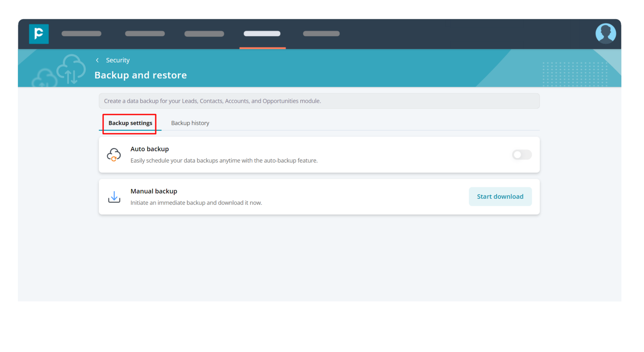Click the Auto backup heading text
This screenshot has width=644, height=352.
tap(149, 149)
